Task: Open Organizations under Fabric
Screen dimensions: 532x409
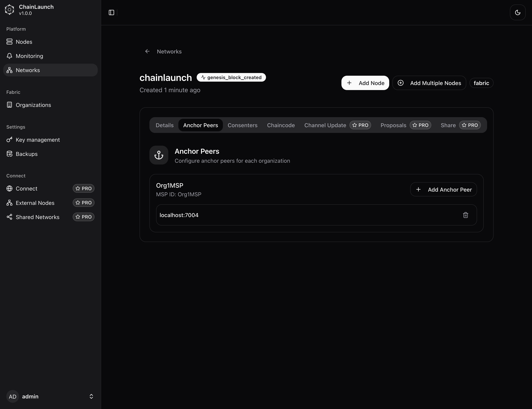Action: click(33, 105)
